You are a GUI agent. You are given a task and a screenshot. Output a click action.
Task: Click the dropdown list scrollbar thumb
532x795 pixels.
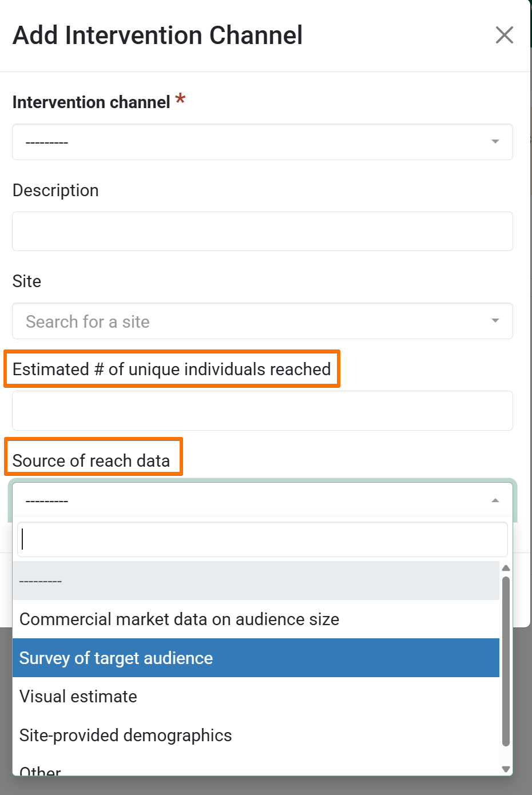point(506,661)
